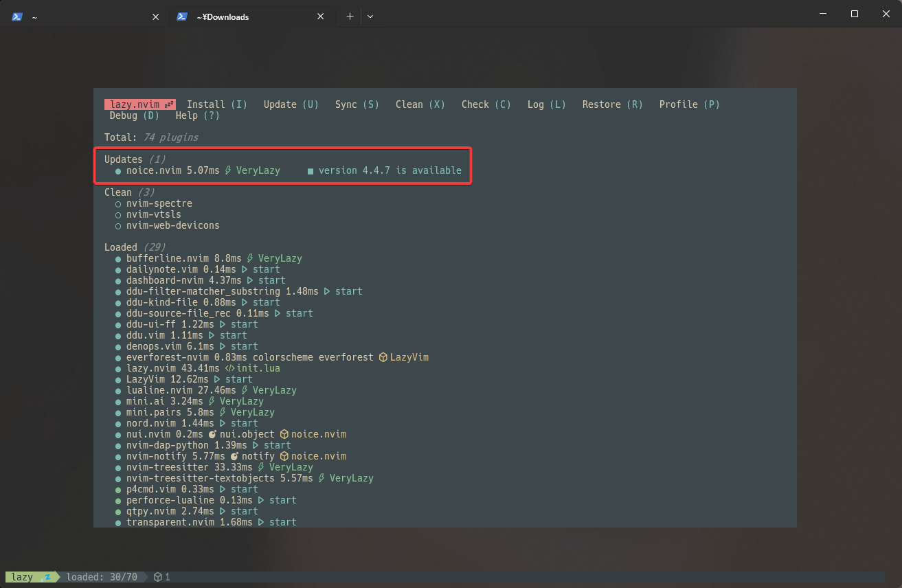Select bufferline.nvim plugin row
Viewport: 902px width, 588px height.
(x=168, y=258)
